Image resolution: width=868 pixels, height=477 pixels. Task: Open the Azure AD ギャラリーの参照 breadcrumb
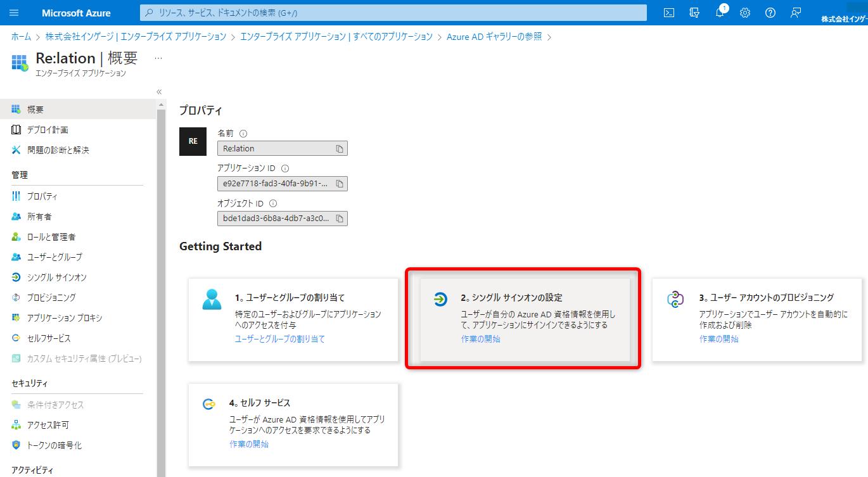pos(494,37)
